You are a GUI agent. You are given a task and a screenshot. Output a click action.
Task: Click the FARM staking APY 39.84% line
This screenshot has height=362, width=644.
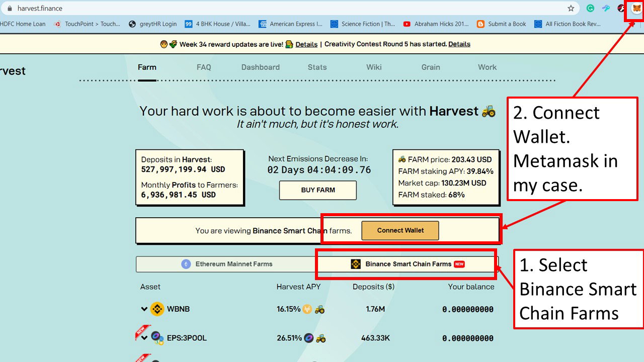pos(446,171)
